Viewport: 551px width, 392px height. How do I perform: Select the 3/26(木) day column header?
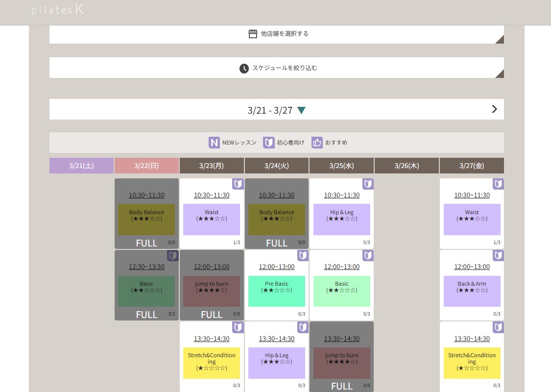point(407,166)
